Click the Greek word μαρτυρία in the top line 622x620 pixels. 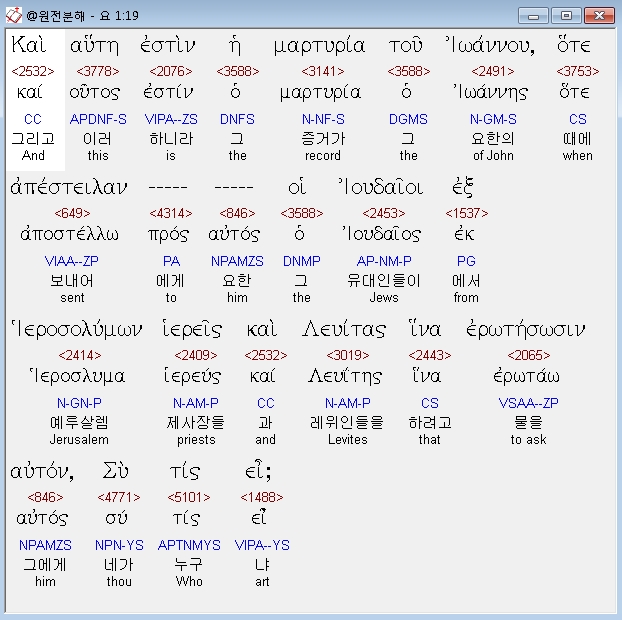pos(319,46)
